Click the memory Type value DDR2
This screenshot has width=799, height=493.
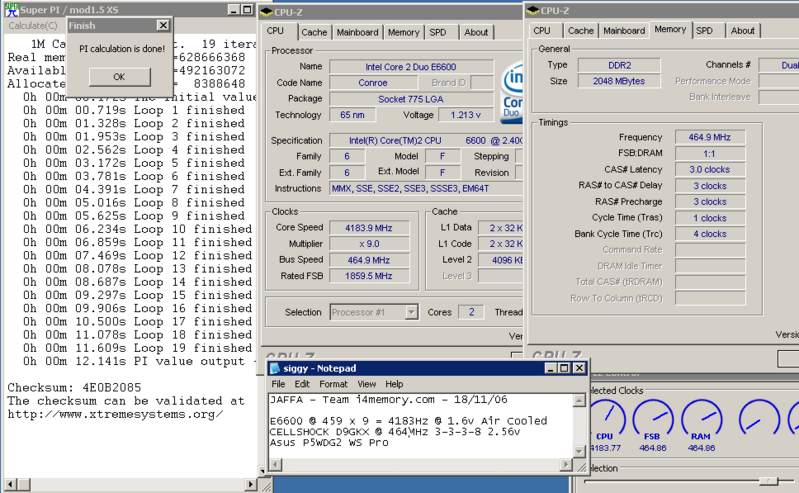(x=619, y=65)
